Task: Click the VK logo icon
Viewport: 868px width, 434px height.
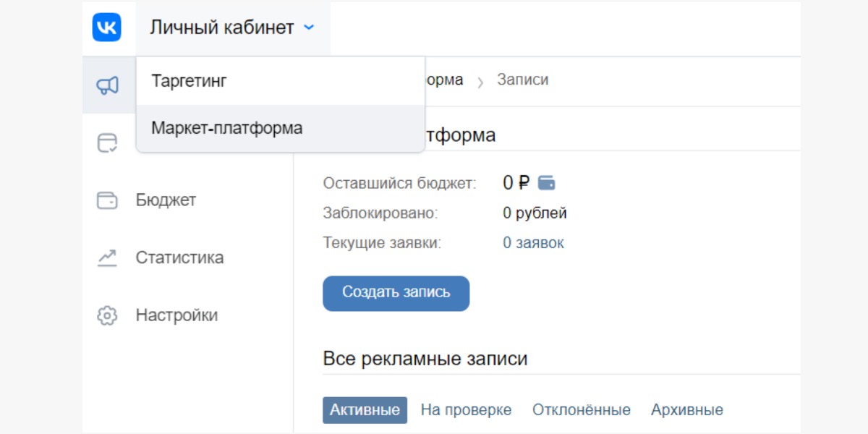Action: coord(106,27)
